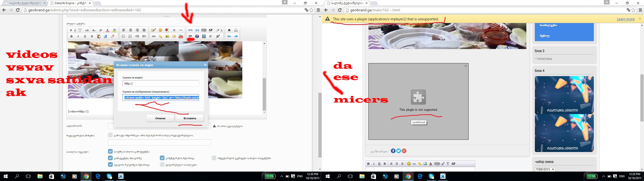Share the article on Google Plus

404,151
